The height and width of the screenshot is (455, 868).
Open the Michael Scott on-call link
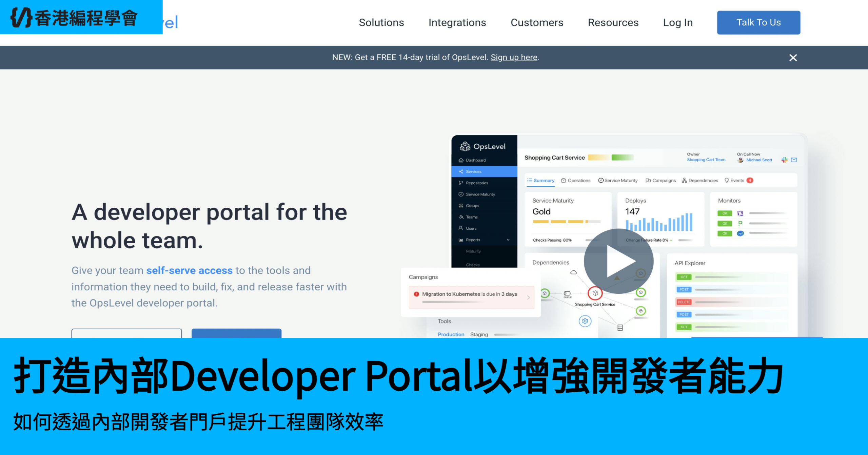tap(759, 160)
